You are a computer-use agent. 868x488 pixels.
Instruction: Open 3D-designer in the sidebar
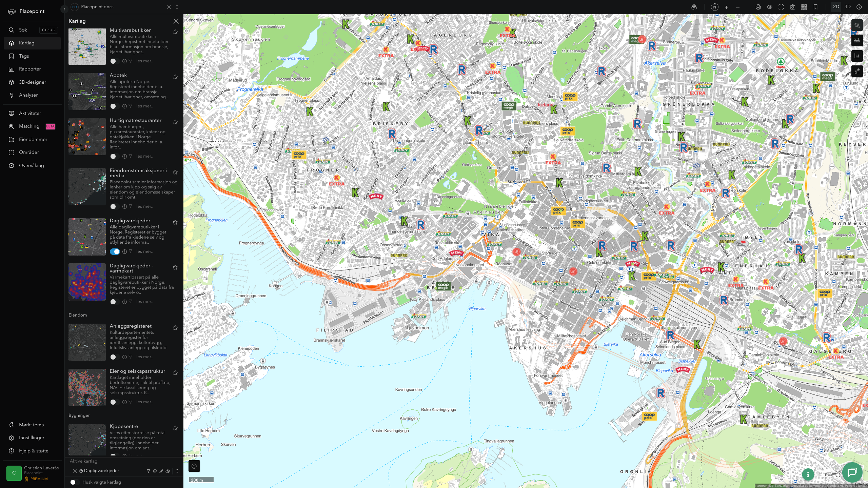[32, 82]
